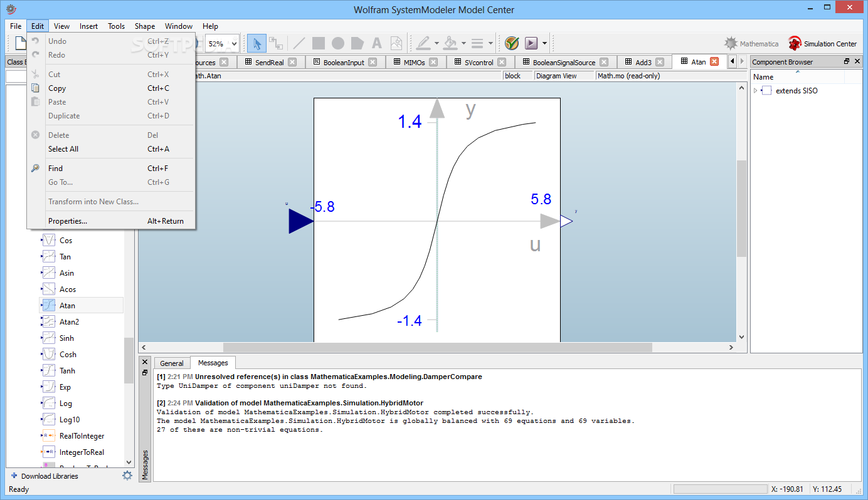Click the fill color bucket icon

click(450, 43)
